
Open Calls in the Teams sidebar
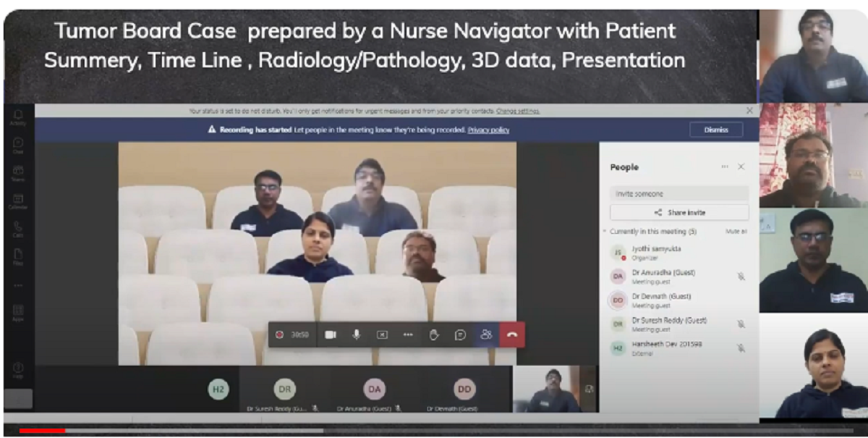coord(18,229)
